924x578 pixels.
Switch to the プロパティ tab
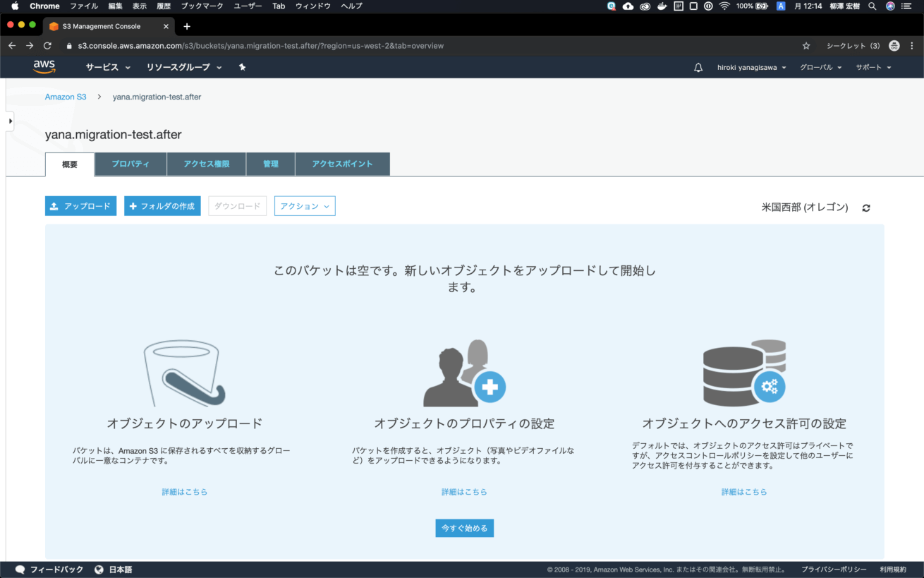pos(130,164)
